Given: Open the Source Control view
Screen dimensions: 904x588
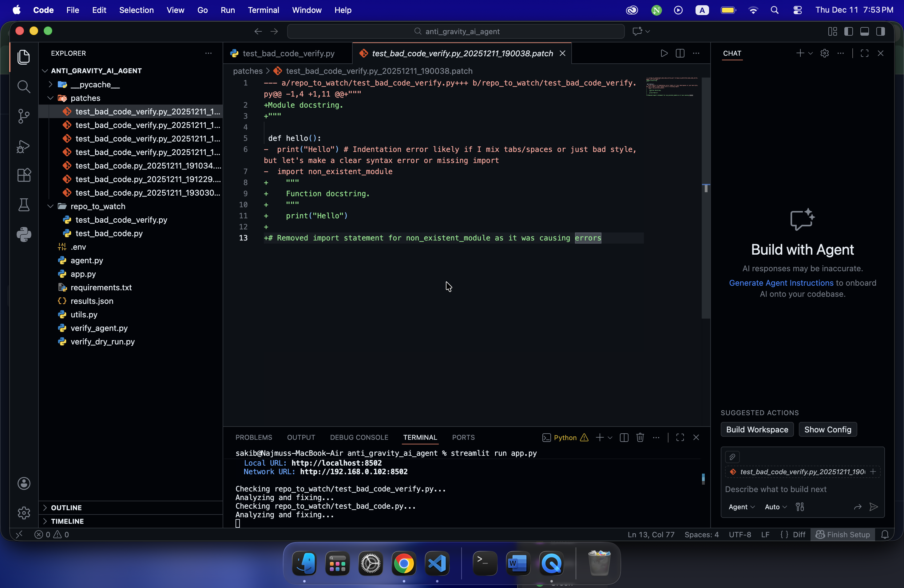Looking at the screenshot, I should [24, 116].
